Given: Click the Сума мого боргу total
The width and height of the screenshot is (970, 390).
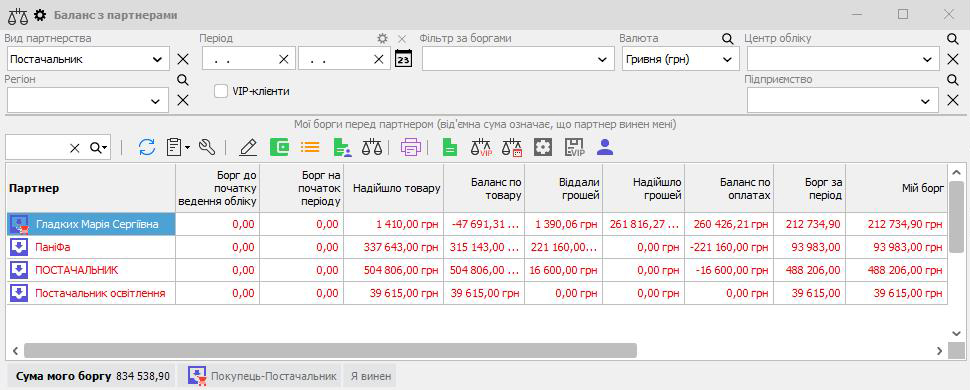Looking at the screenshot, I should (92, 376).
